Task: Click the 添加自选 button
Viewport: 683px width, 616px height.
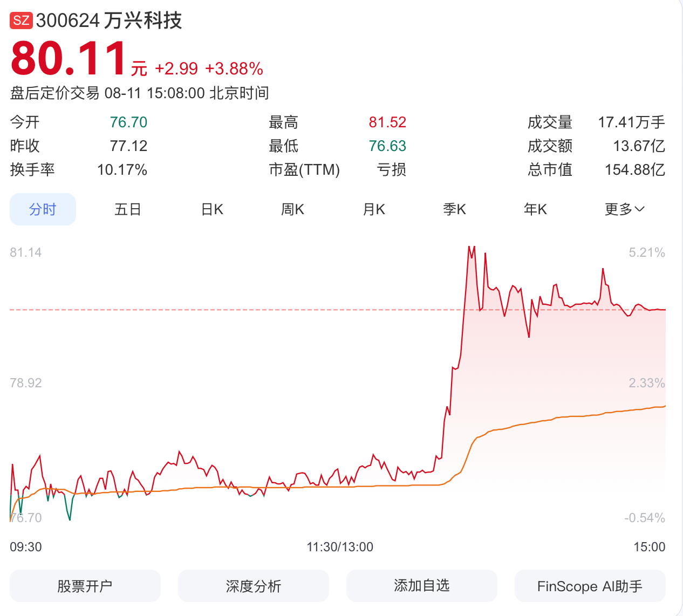Action: 422,586
